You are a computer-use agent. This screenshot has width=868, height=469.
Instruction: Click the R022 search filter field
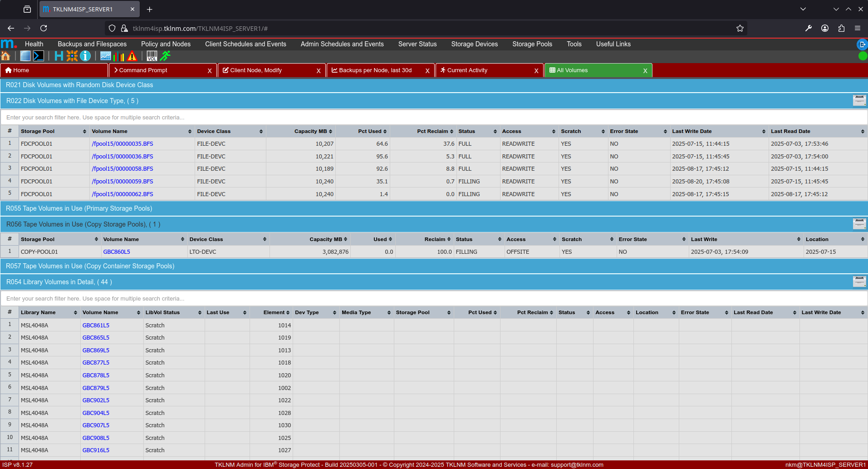433,117
